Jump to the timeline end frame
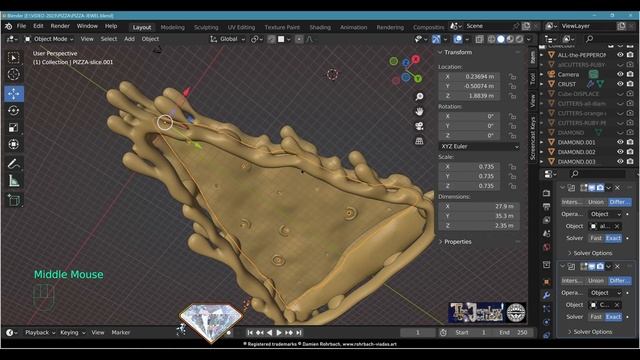640x360 pixels. pos(299,333)
